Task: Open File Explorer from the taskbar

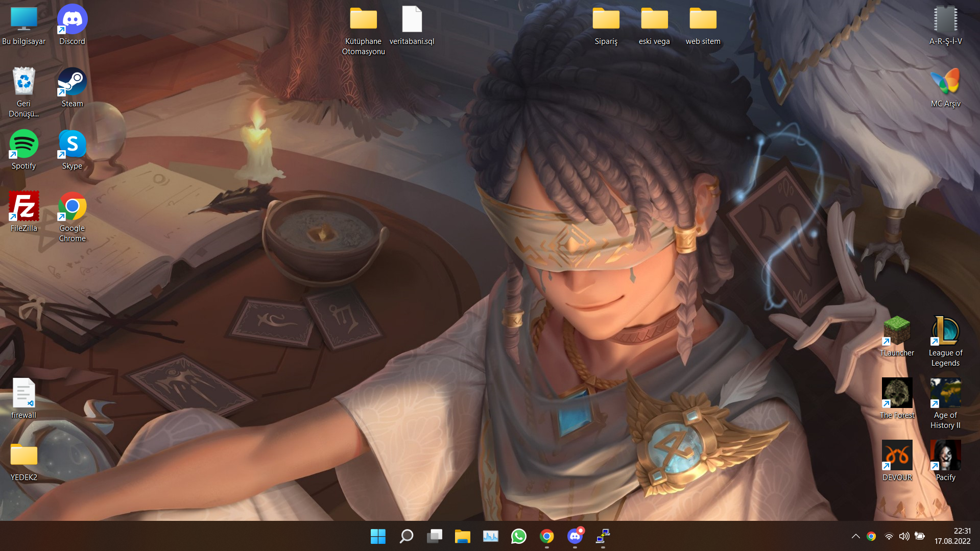Action: click(x=462, y=536)
